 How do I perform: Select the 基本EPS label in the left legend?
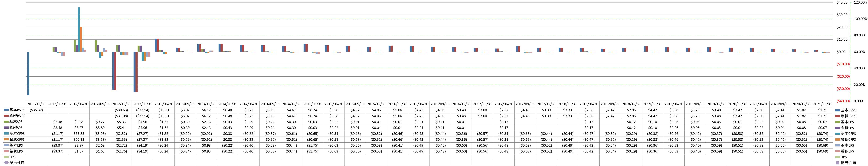(x=16, y=145)
